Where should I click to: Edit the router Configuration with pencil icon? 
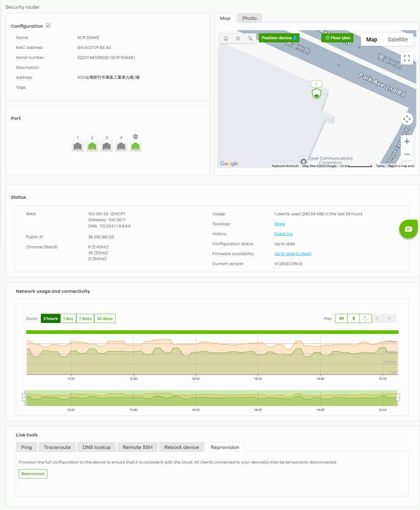[x=48, y=26]
